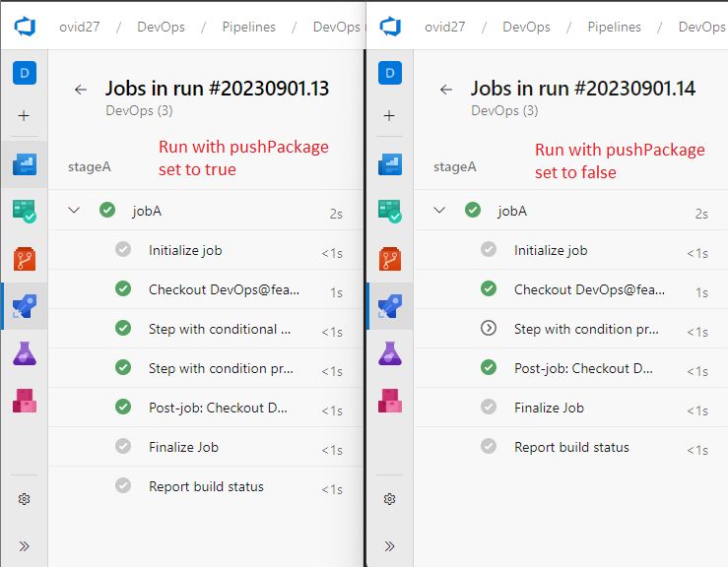Go back from run #20230901.13 using the arrow
Screen dimensions: 728x567
tap(81, 90)
